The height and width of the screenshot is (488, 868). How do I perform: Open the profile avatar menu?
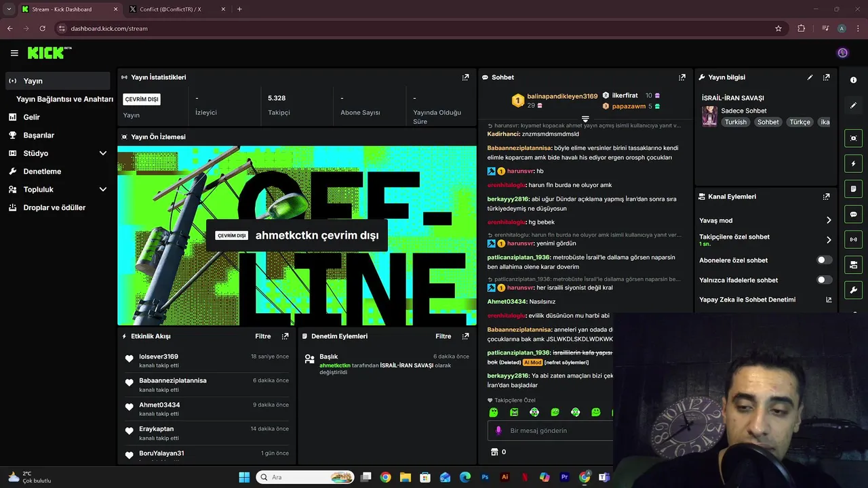tap(842, 53)
